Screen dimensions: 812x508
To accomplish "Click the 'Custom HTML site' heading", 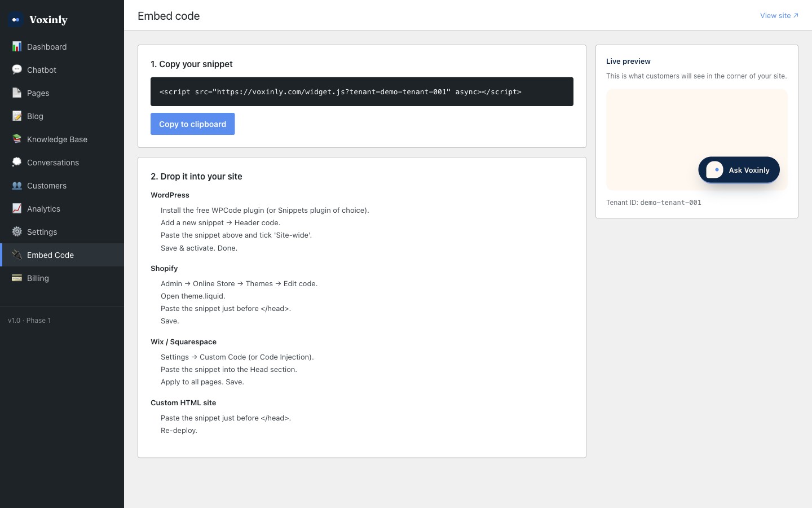I will (x=183, y=403).
